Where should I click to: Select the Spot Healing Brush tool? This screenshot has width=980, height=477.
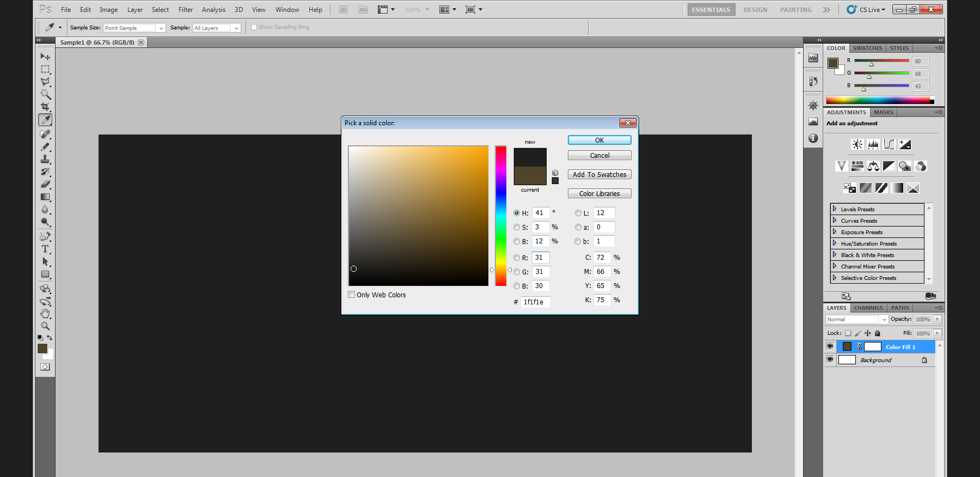(45, 134)
